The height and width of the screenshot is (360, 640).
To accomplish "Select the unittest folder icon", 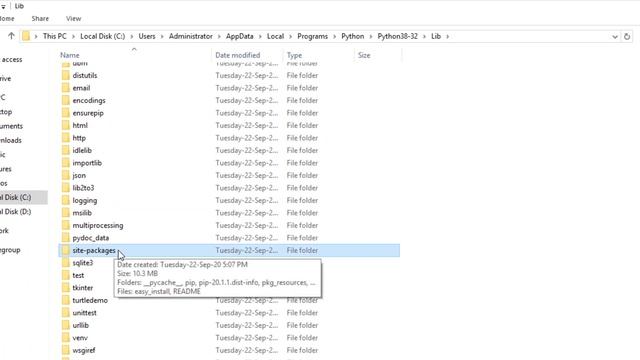I will coord(66,313).
